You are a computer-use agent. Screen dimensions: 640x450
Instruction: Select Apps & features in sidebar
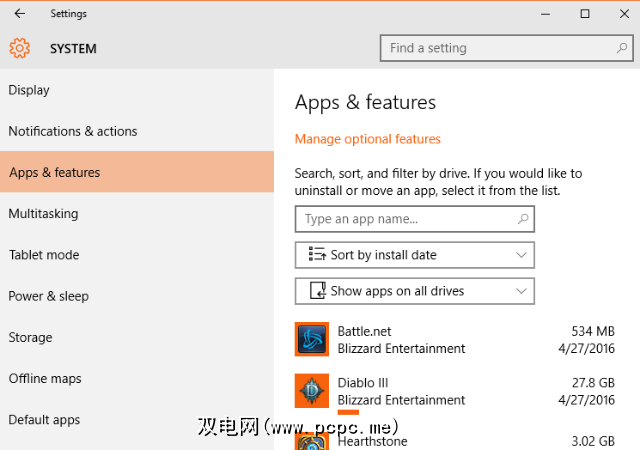[x=55, y=172]
